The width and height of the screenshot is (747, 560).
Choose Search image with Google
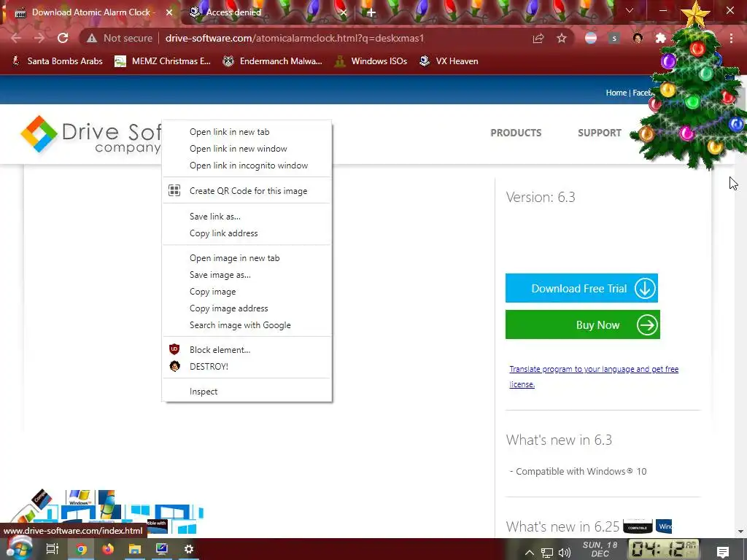247,324
